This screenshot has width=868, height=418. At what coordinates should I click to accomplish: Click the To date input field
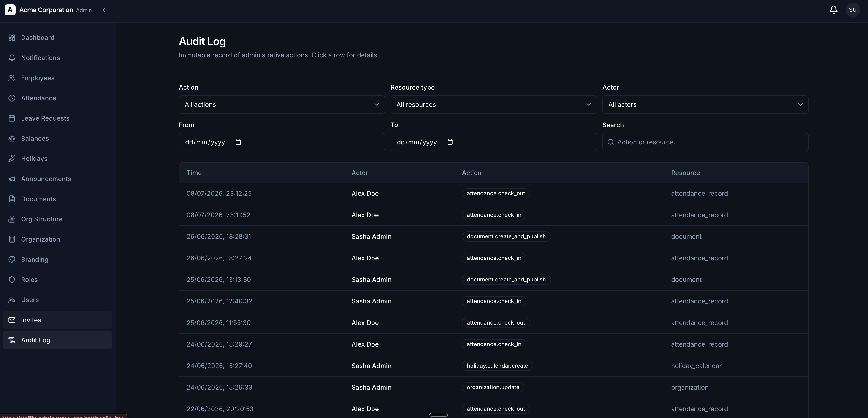pos(493,142)
